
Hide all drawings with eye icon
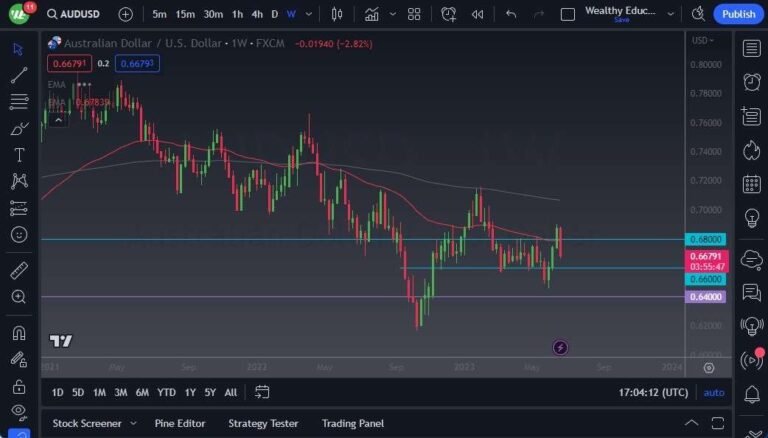click(x=19, y=411)
